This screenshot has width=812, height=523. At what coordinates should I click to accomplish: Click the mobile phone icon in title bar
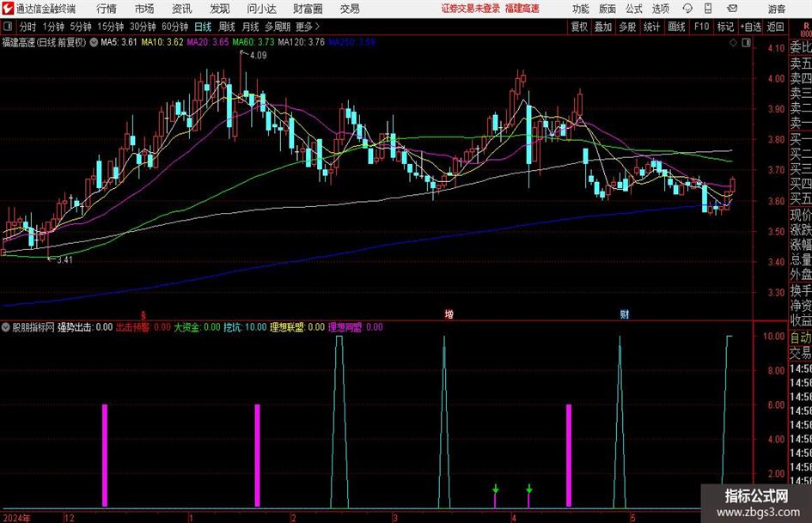[708, 9]
